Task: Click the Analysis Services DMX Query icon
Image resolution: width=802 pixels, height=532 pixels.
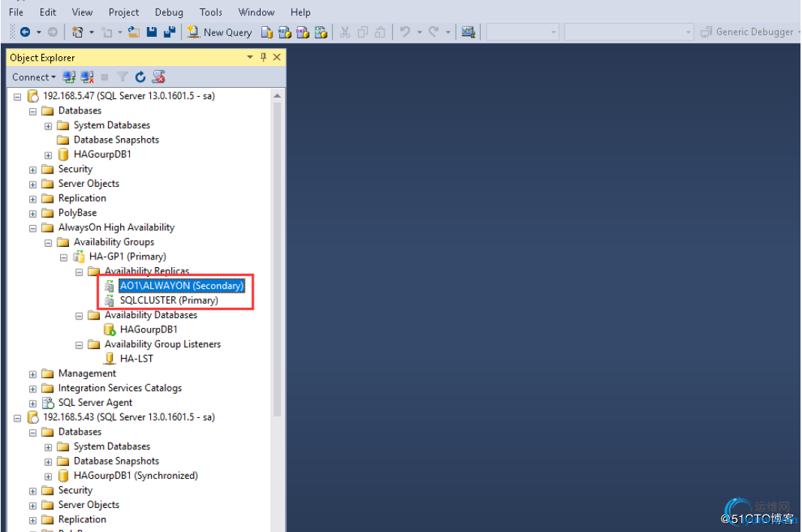Action: point(303,32)
